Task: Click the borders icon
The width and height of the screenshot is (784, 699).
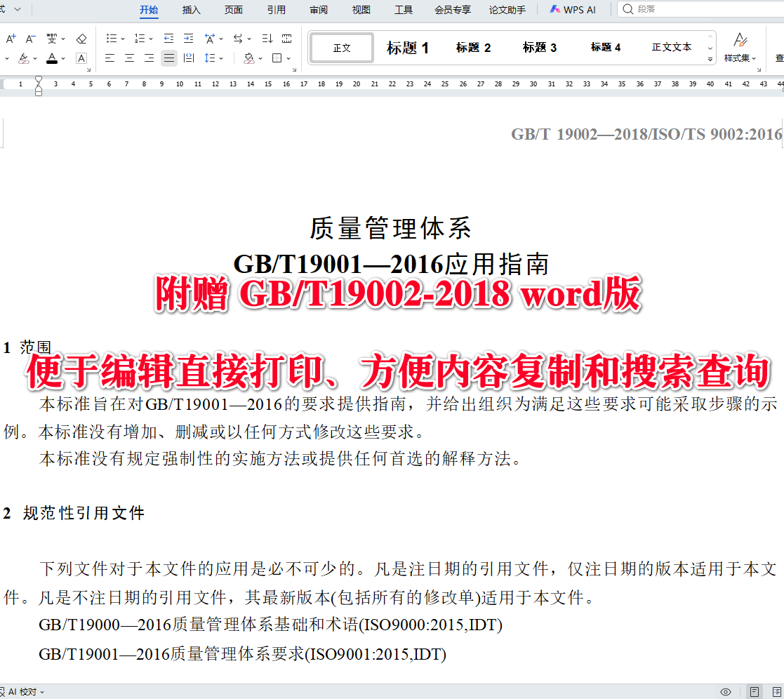Action: tap(277, 58)
